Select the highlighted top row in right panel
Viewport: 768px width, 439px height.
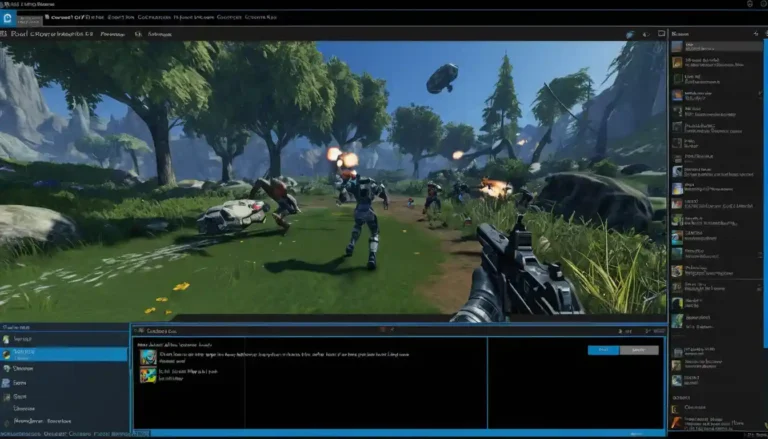coord(716,47)
